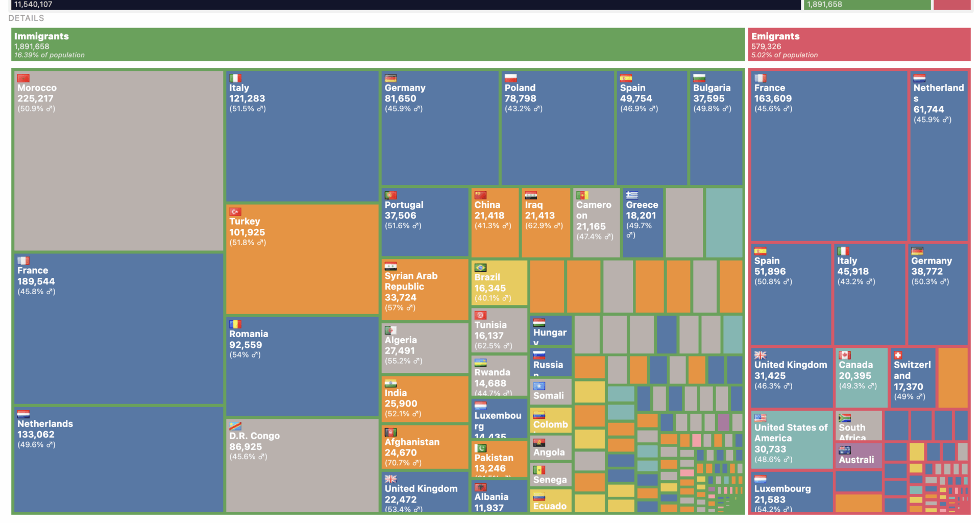The width and height of the screenshot is (980, 523).
Task: Open the Algeria 27,491 tile
Action: (x=425, y=348)
